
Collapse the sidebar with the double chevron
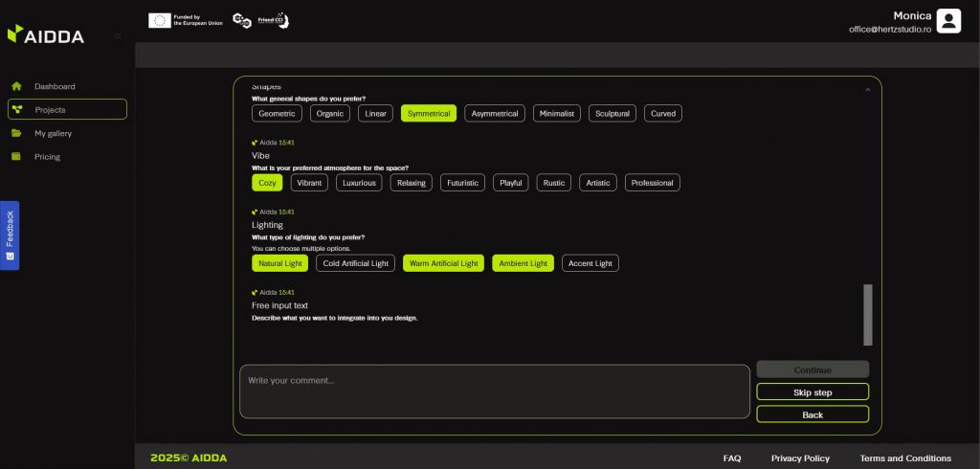[x=118, y=35]
